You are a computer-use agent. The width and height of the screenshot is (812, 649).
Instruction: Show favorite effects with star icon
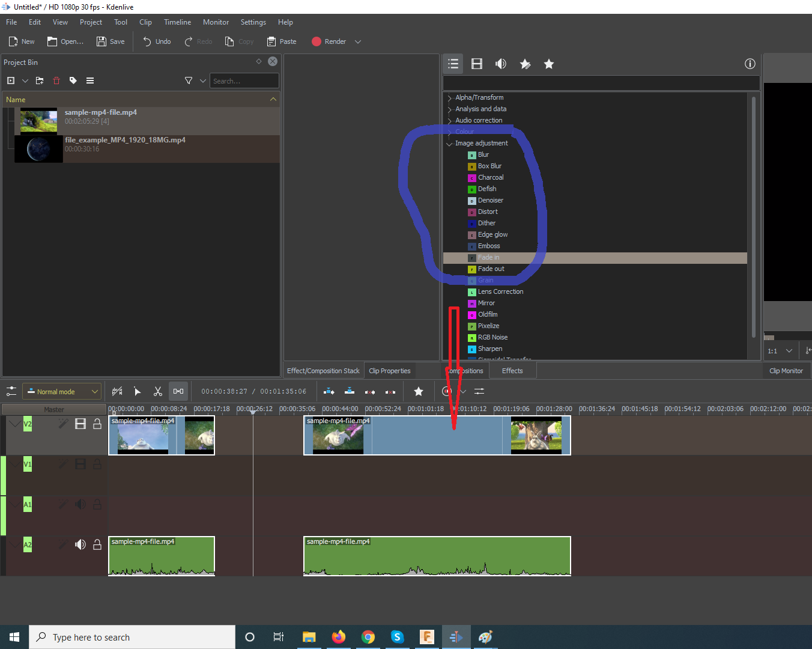point(548,64)
